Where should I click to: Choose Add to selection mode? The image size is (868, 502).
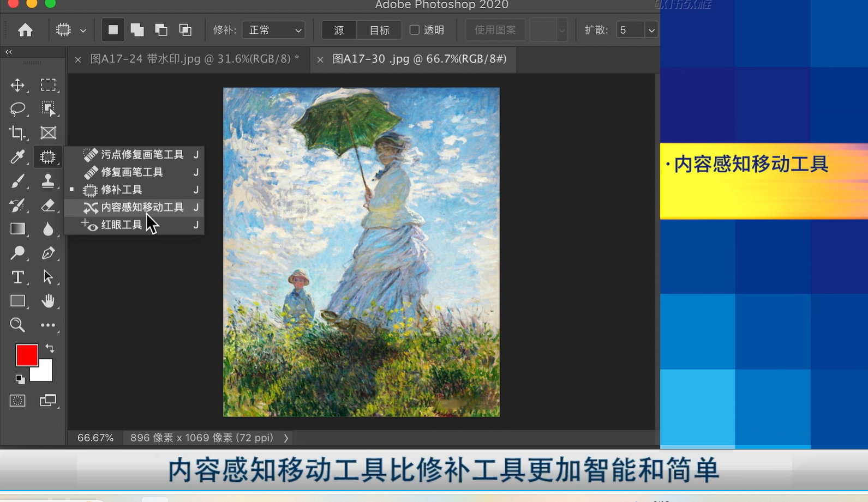click(137, 30)
